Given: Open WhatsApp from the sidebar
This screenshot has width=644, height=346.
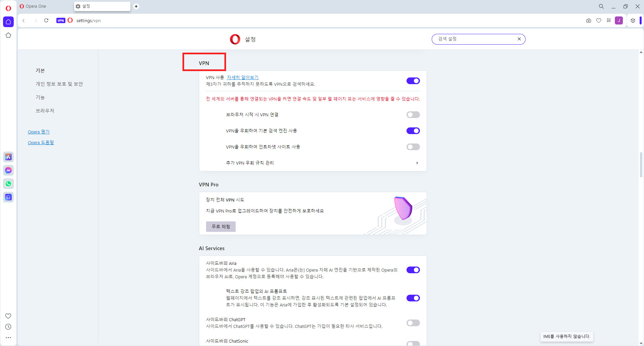Looking at the screenshot, I should (x=8, y=184).
